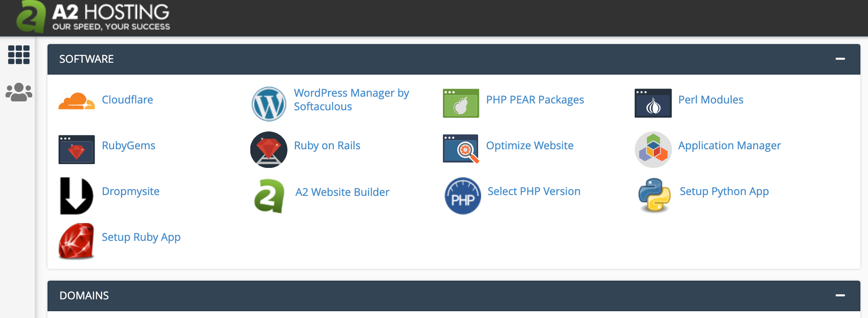Click the Dropmysite arrow icon

tap(76, 195)
